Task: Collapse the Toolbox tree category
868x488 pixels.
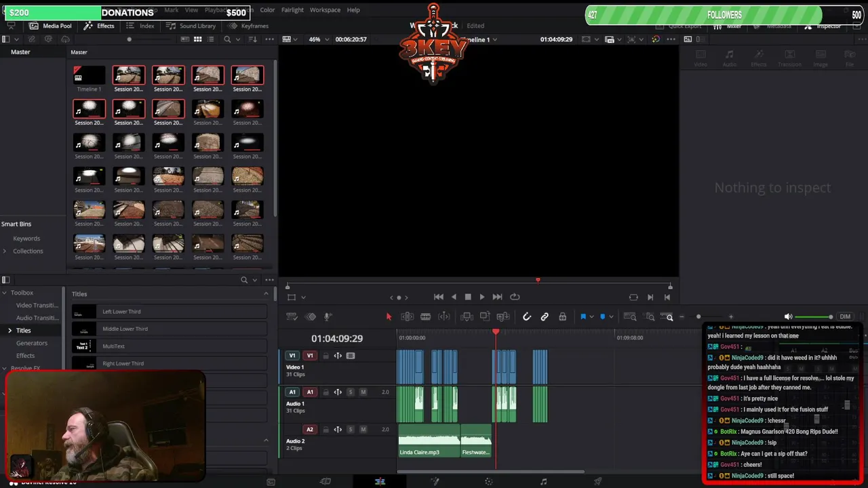Action: click(x=4, y=293)
